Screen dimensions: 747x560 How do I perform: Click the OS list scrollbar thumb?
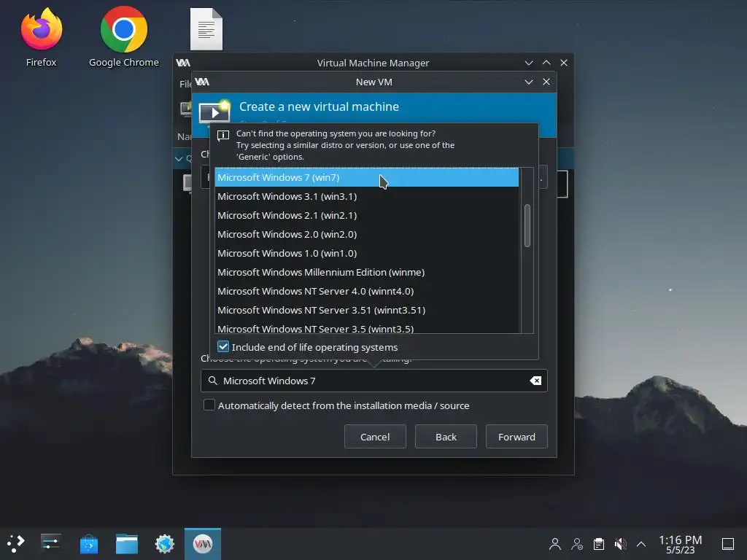(x=527, y=226)
